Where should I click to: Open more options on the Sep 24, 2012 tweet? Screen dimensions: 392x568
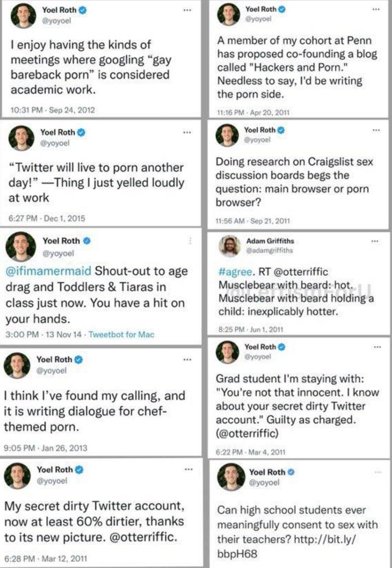pos(187,10)
